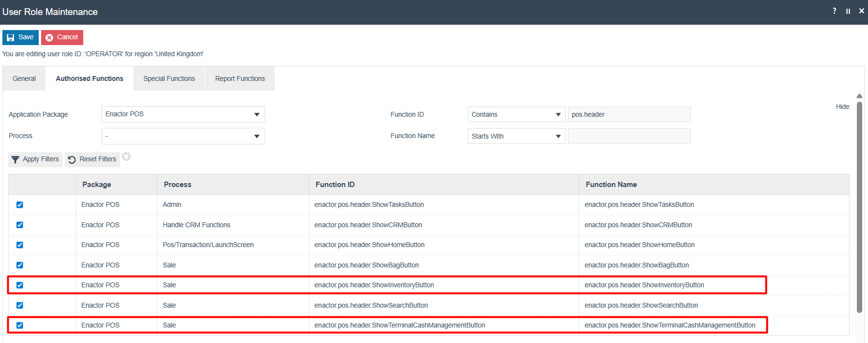Click ShowTerminalCashManagementButton in Function ID column
Viewport: 868px width, 343px height.
[400, 326]
